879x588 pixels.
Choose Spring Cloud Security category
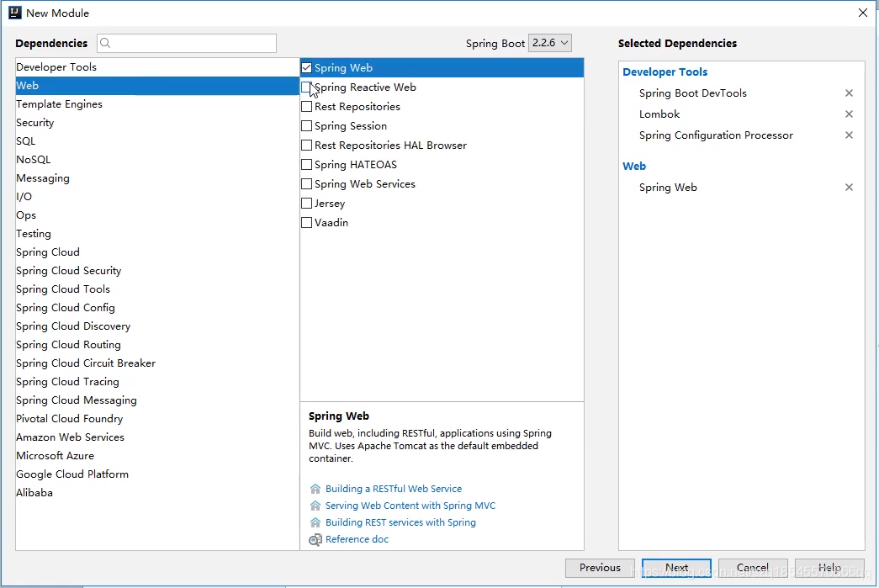coord(157,271)
